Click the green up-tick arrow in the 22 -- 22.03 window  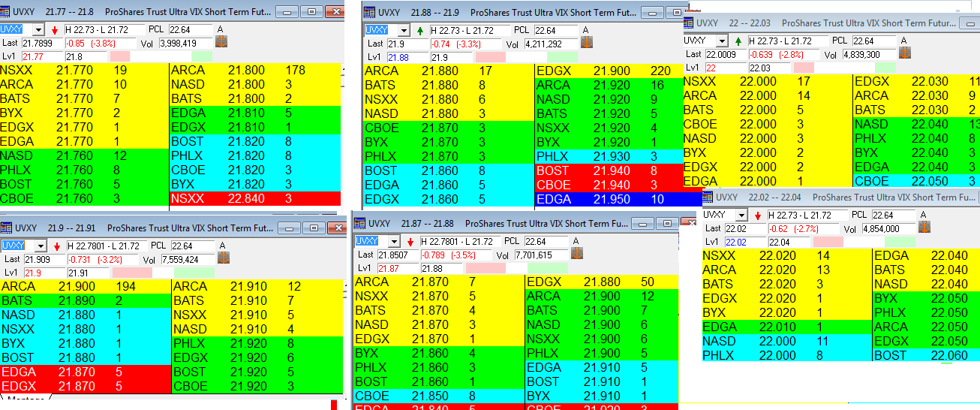tap(738, 41)
